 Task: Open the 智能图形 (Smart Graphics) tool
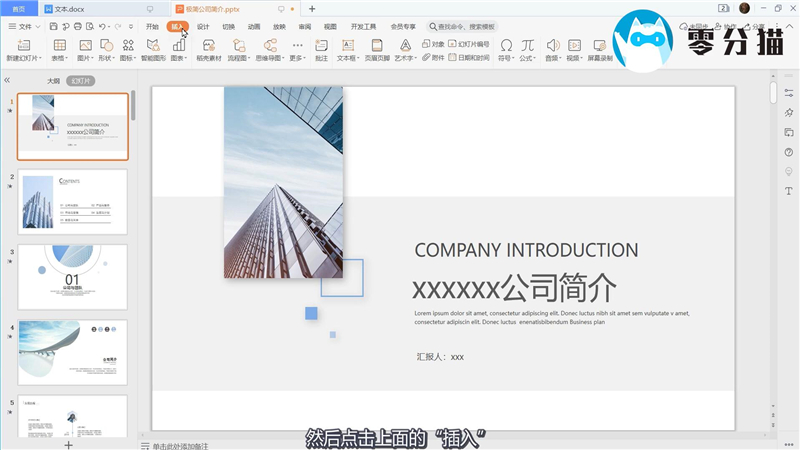tap(153, 46)
